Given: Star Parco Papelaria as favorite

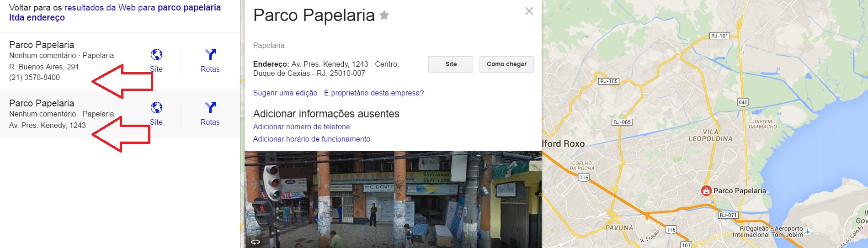Looking at the screenshot, I should point(384,16).
